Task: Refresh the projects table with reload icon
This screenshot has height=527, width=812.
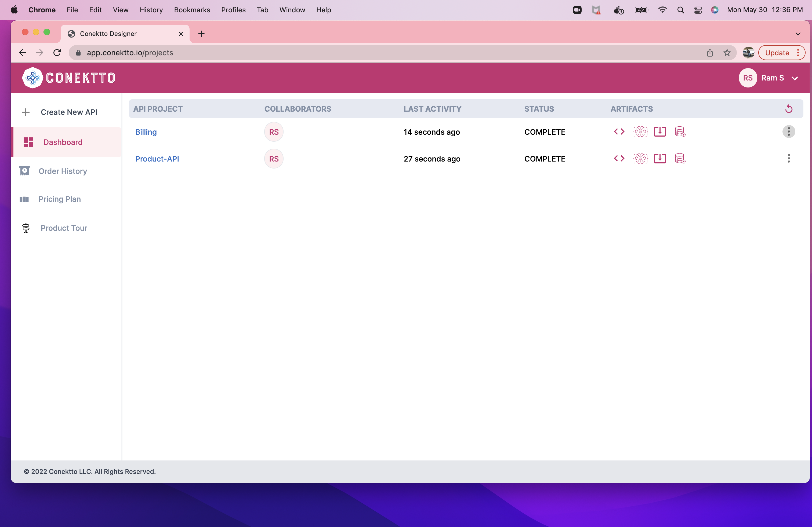Action: coord(788,109)
